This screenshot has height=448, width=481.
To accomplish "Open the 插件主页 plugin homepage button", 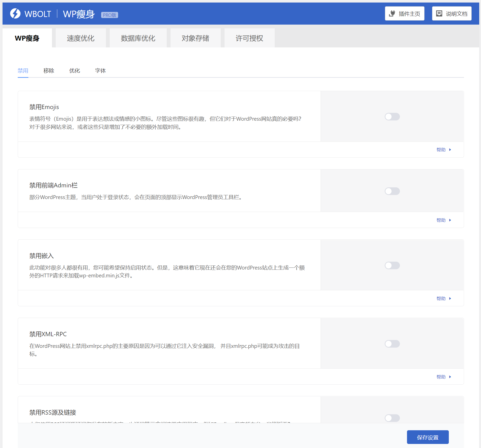I will [405, 13].
